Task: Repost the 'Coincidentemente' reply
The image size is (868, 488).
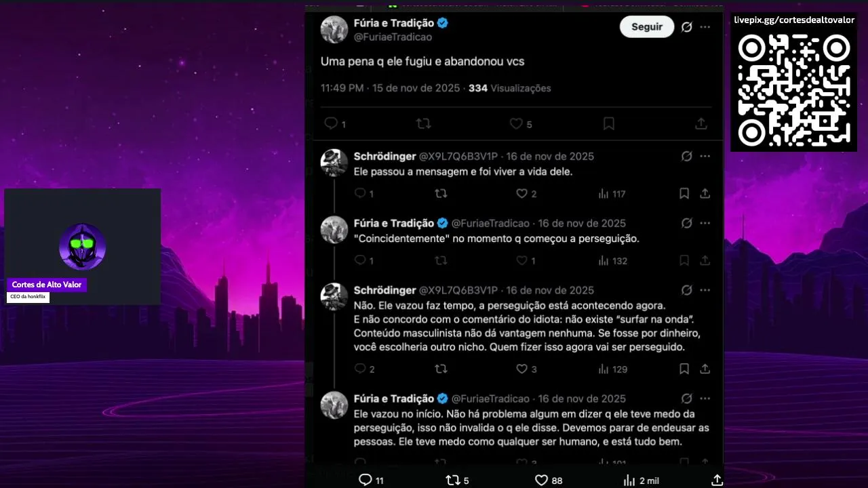Action: 441,261
